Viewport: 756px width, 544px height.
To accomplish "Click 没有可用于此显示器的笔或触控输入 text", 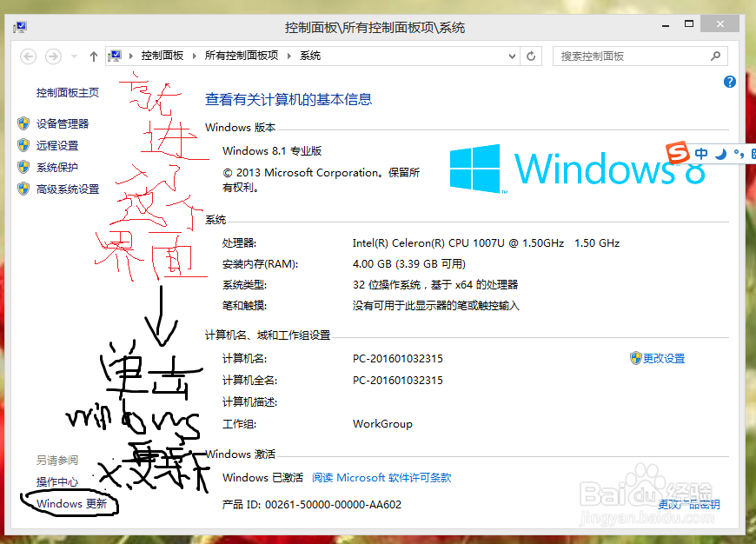I will point(436,306).
